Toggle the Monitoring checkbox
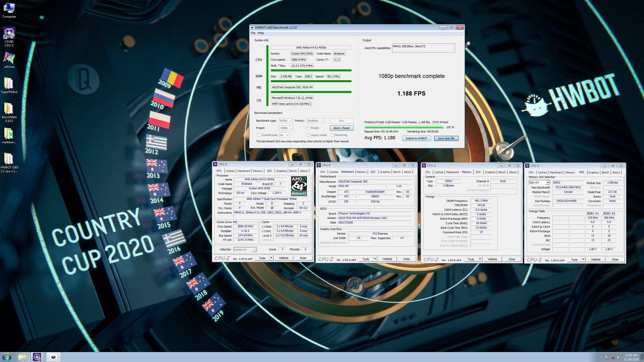Viewport: 644px width, 362px height. click(x=332, y=135)
